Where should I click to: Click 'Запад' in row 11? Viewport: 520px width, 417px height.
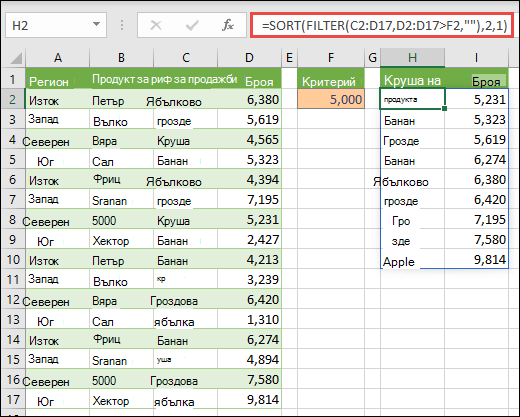[x=43, y=279]
